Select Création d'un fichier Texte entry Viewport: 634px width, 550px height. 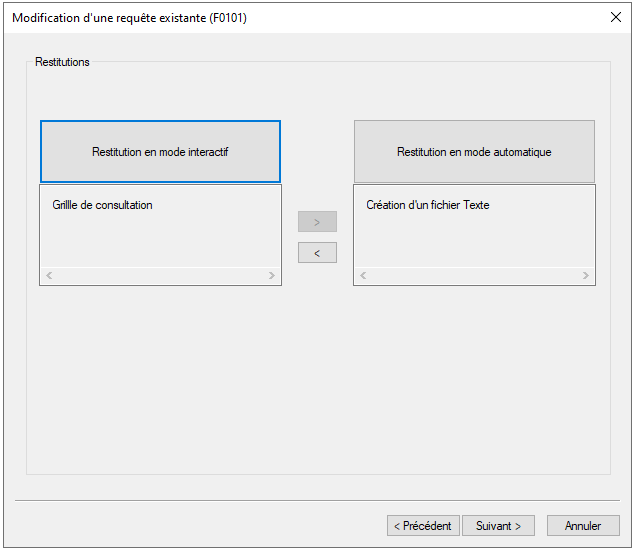click(x=428, y=205)
